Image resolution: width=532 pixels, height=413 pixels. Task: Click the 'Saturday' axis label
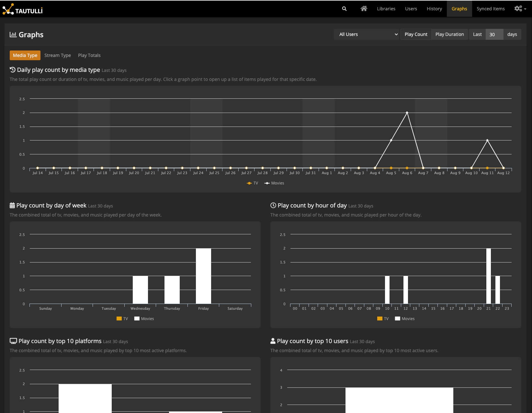[235, 308]
